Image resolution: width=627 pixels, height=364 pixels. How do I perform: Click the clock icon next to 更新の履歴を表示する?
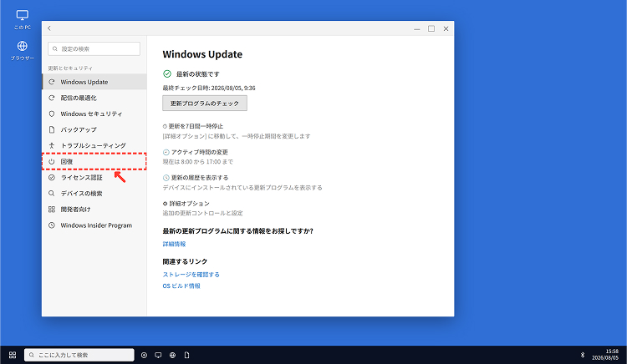(x=166, y=178)
